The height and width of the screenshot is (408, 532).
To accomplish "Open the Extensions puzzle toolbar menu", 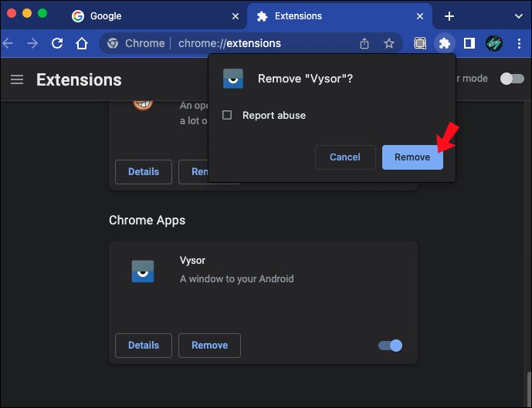I will [x=445, y=43].
